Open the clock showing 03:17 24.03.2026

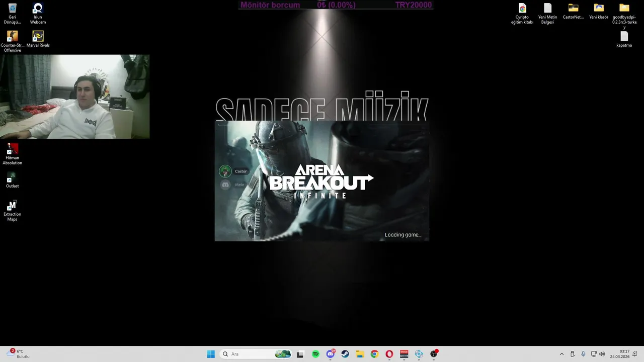click(x=619, y=354)
